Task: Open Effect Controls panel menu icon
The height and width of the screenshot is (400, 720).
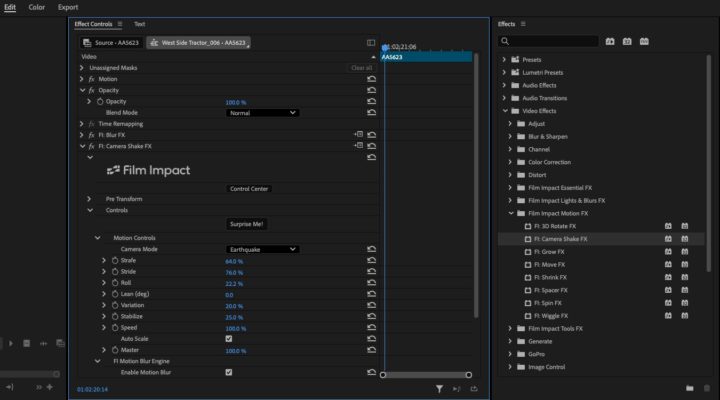Action: 120,24
